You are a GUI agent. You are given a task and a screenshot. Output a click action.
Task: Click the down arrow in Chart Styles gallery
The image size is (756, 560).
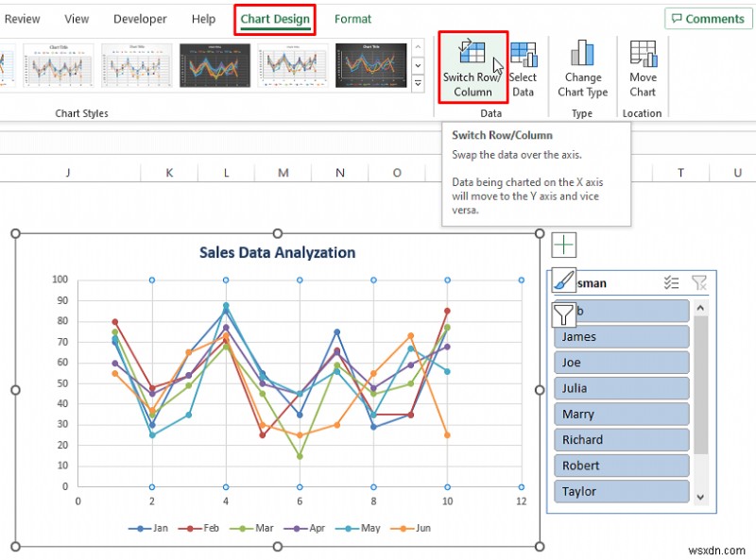click(x=417, y=66)
